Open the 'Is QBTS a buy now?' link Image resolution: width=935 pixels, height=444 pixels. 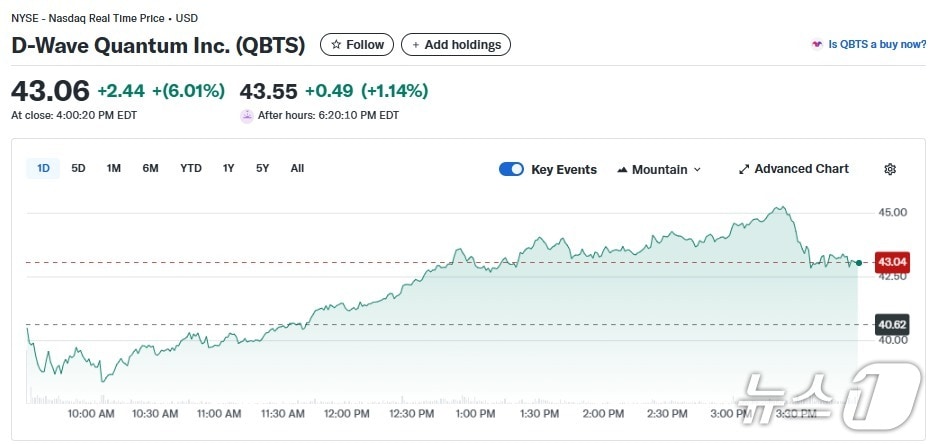point(876,45)
